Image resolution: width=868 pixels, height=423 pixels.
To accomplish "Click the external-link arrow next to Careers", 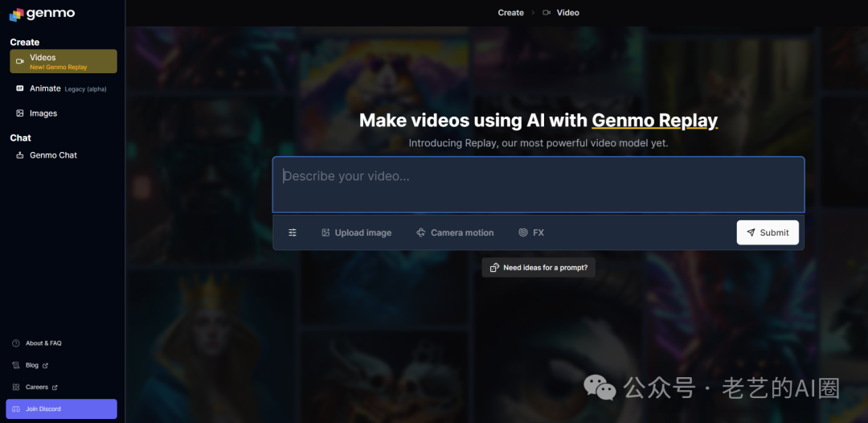I will click(55, 387).
